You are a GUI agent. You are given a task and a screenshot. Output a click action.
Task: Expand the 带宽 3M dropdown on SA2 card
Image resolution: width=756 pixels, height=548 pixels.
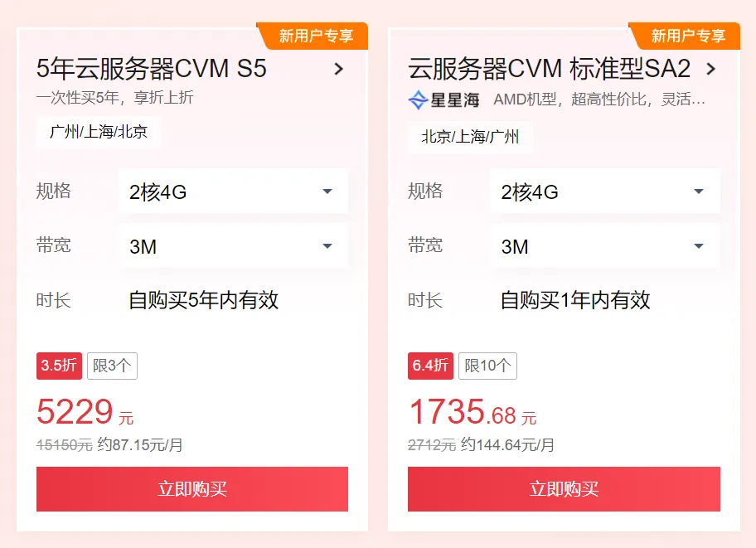(x=605, y=246)
